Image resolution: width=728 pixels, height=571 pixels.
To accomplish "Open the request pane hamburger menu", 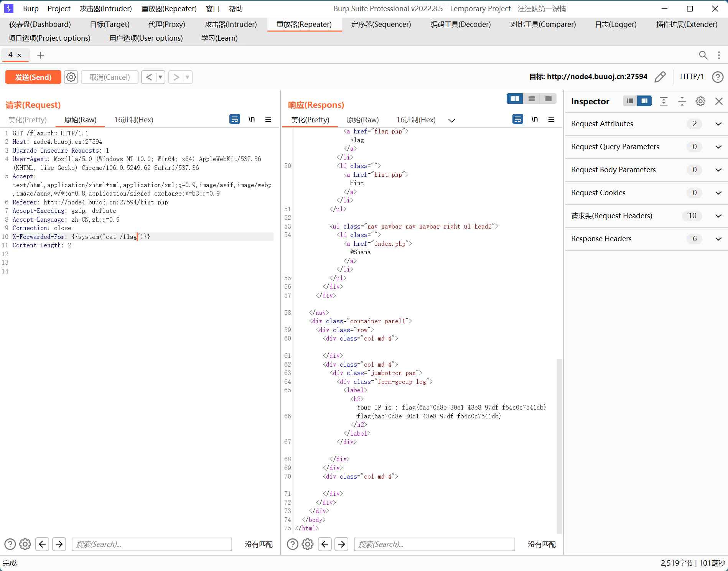I will (268, 119).
